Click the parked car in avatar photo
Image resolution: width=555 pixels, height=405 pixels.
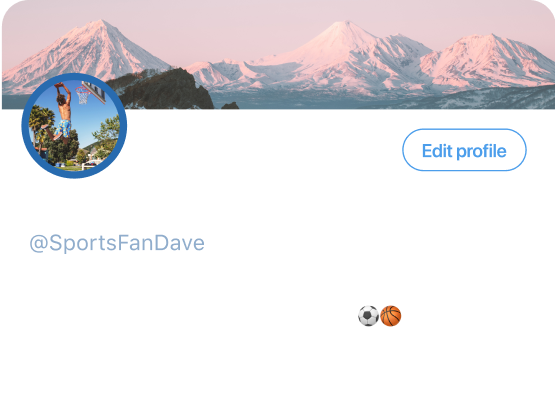click(91, 163)
